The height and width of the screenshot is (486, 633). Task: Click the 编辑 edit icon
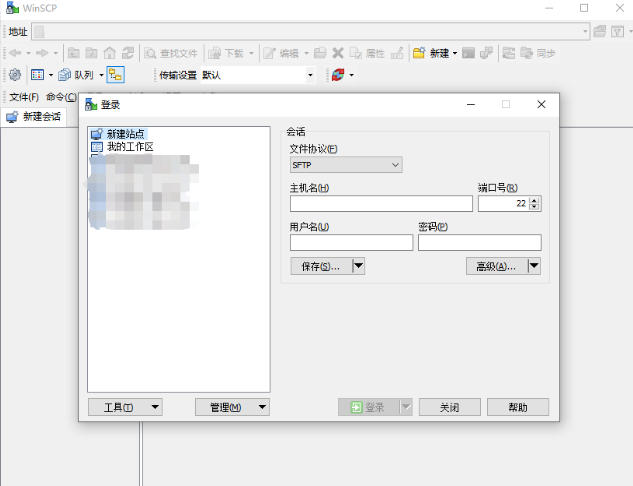pos(269,53)
